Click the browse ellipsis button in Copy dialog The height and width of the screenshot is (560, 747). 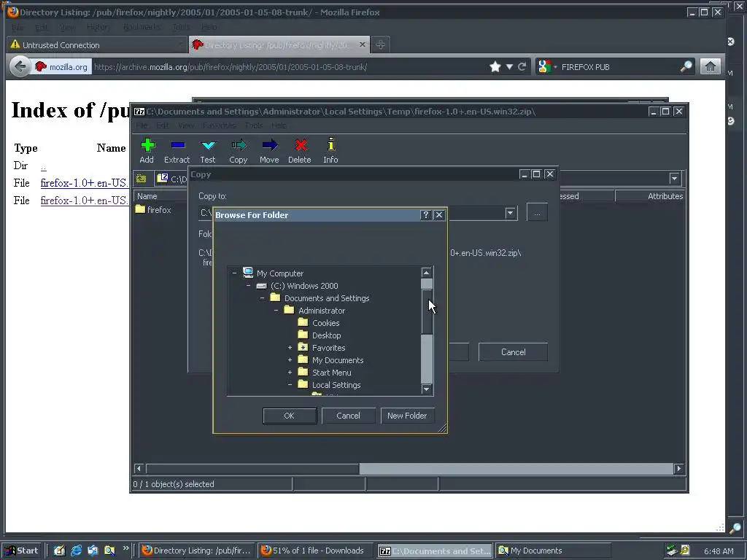click(537, 212)
